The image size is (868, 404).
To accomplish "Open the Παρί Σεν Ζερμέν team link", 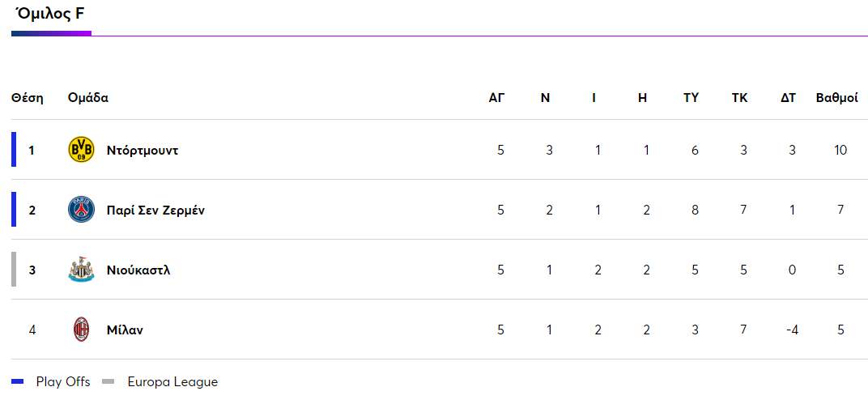I will click(155, 210).
